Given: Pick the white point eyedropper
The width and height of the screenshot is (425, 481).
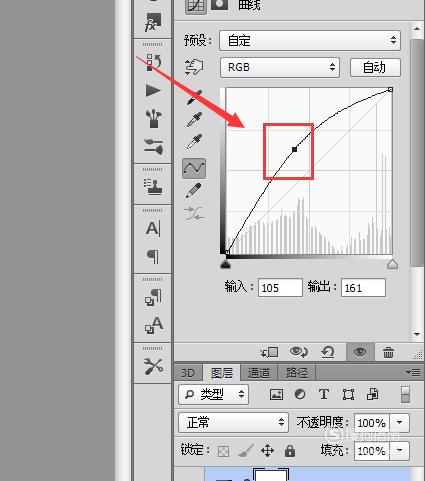Looking at the screenshot, I should pyautogui.click(x=195, y=141).
